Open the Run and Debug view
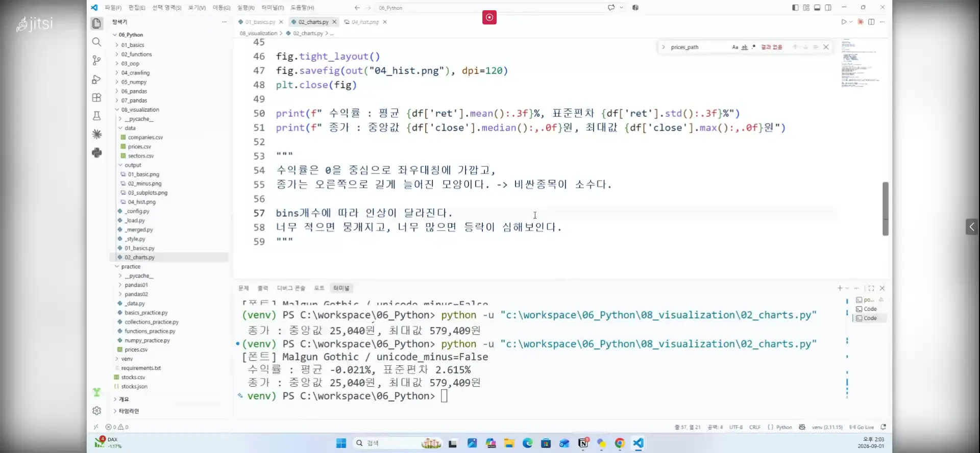980x453 pixels. point(96,79)
